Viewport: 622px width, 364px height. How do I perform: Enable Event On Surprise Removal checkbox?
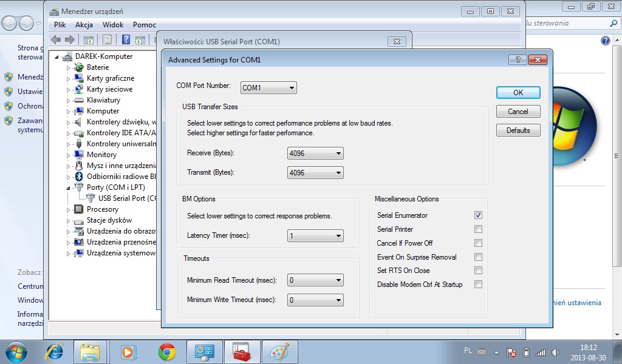478,257
